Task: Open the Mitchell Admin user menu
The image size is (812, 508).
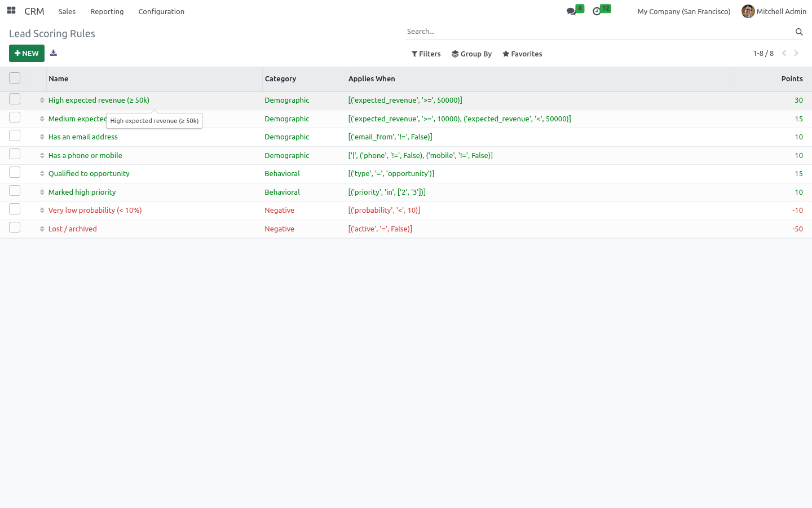Action: pyautogui.click(x=774, y=11)
